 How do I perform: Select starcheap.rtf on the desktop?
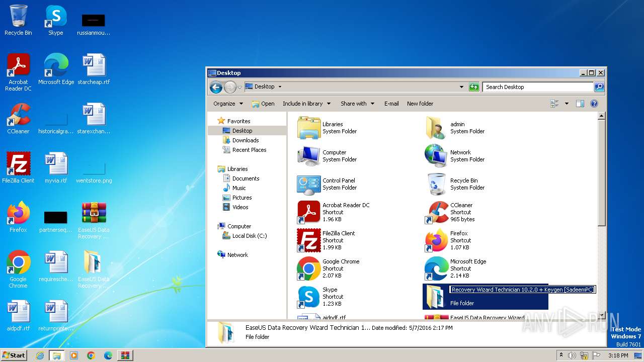click(94, 69)
